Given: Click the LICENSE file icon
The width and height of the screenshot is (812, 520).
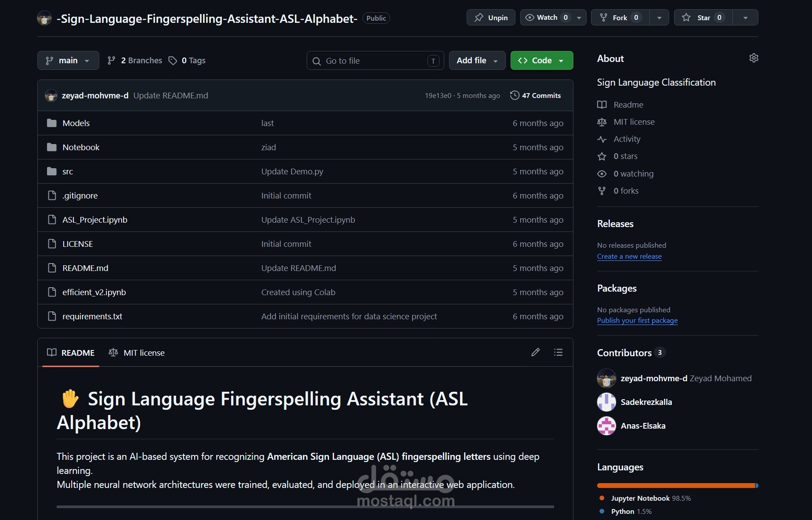Looking at the screenshot, I should click(52, 244).
